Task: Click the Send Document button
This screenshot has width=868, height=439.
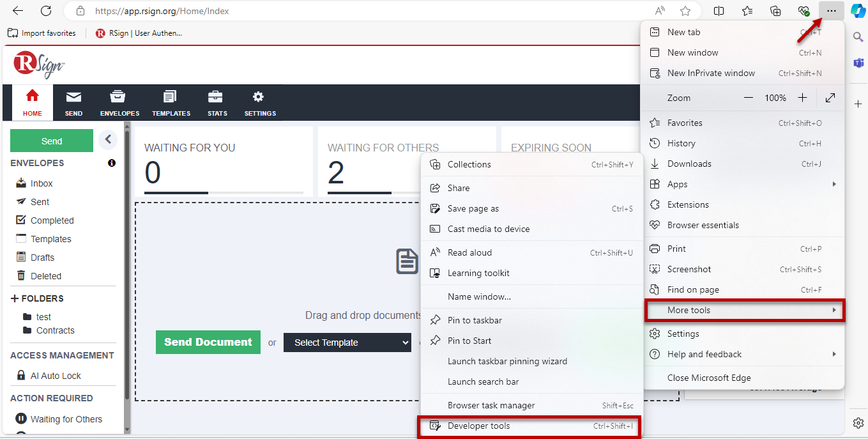Action: click(208, 342)
